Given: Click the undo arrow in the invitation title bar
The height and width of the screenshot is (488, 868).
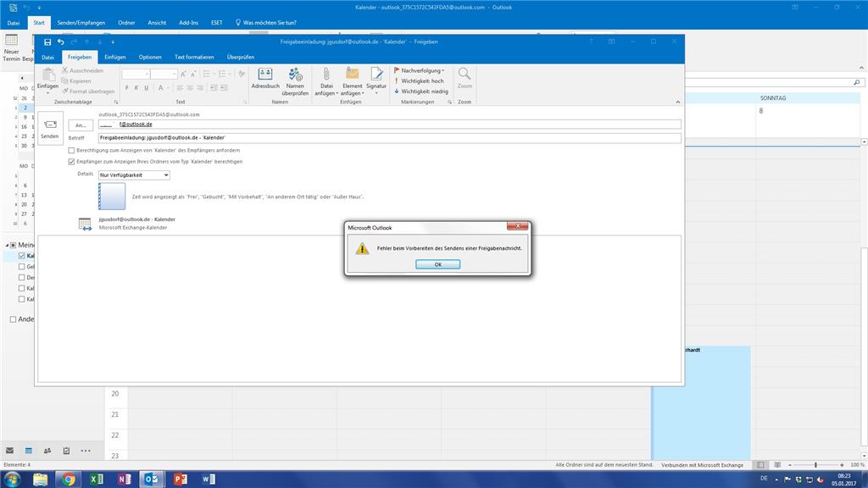Looking at the screenshot, I should pos(61,42).
